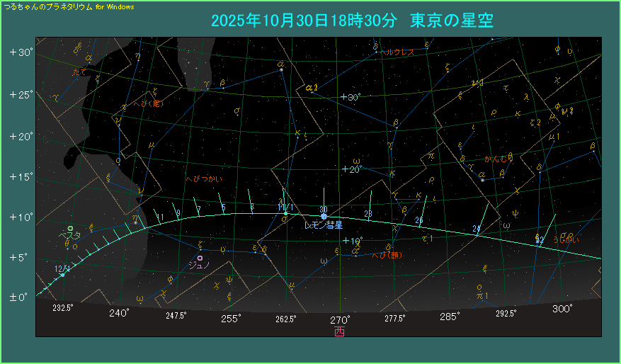621x364 pixels.
Task: Click the date and time title text
Action: click(352, 21)
